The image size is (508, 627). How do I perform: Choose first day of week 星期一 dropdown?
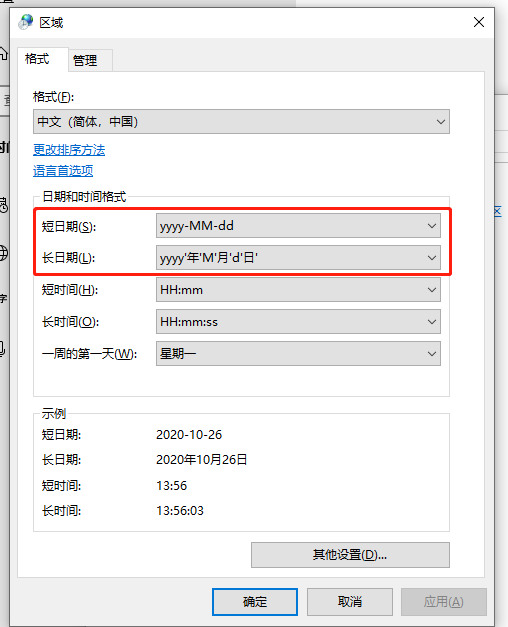coord(298,353)
